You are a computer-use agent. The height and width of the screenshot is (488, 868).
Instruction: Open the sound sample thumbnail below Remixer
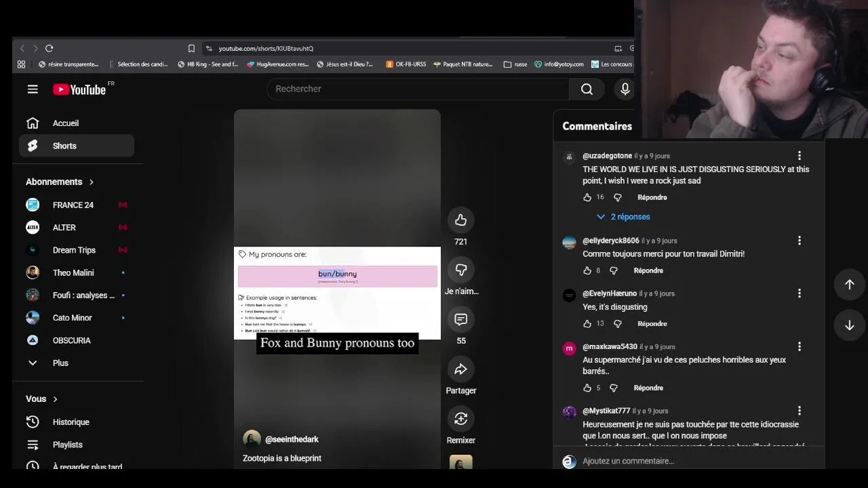click(x=460, y=462)
